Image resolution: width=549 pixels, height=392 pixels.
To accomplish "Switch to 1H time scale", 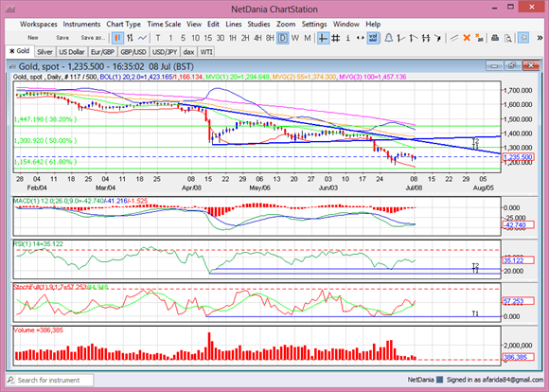I will click(x=233, y=38).
